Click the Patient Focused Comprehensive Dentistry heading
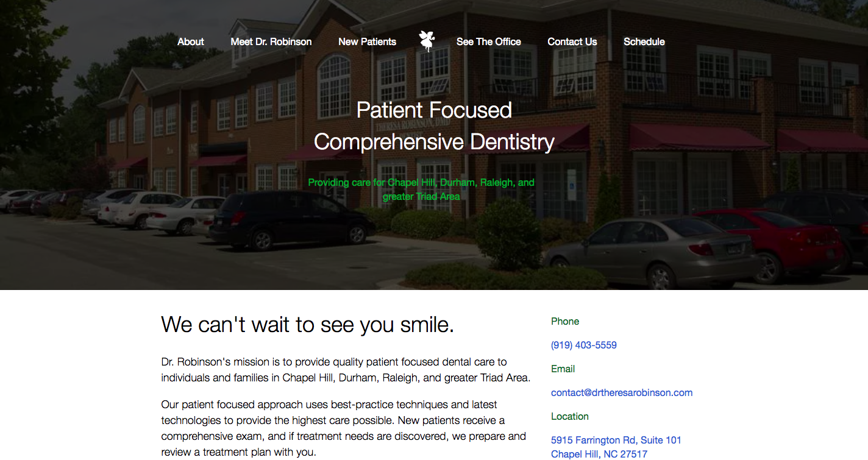 coord(434,126)
